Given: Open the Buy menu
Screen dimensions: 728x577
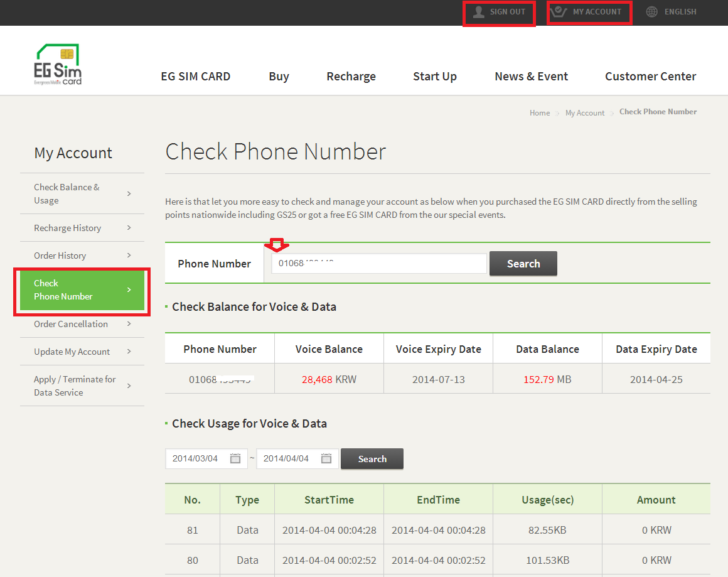Looking at the screenshot, I should tap(279, 77).
